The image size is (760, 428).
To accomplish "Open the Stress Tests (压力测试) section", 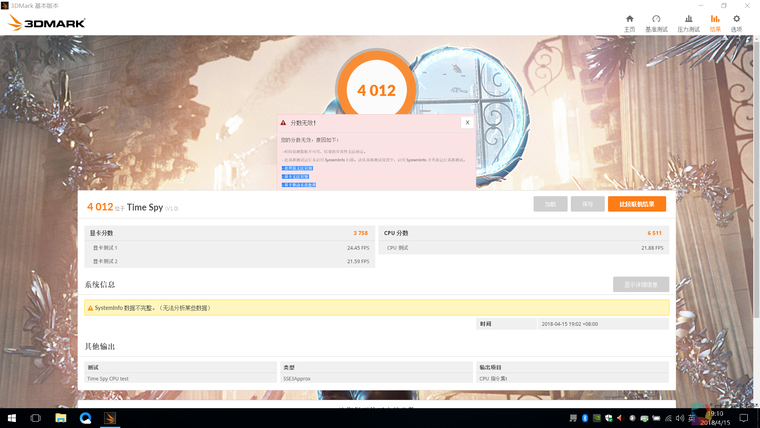I will pyautogui.click(x=688, y=23).
